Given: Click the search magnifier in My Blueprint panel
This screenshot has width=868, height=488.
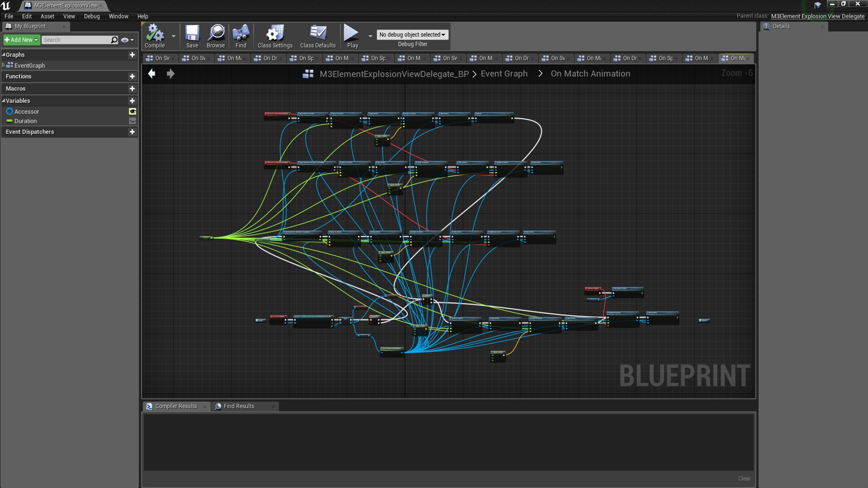Looking at the screenshot, I should [114, 40].
